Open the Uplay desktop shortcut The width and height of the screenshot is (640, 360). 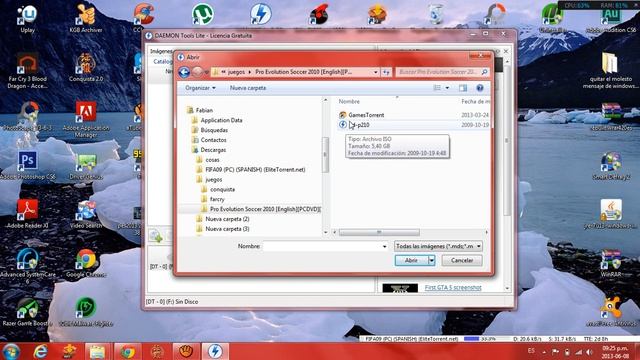point(27,18)
